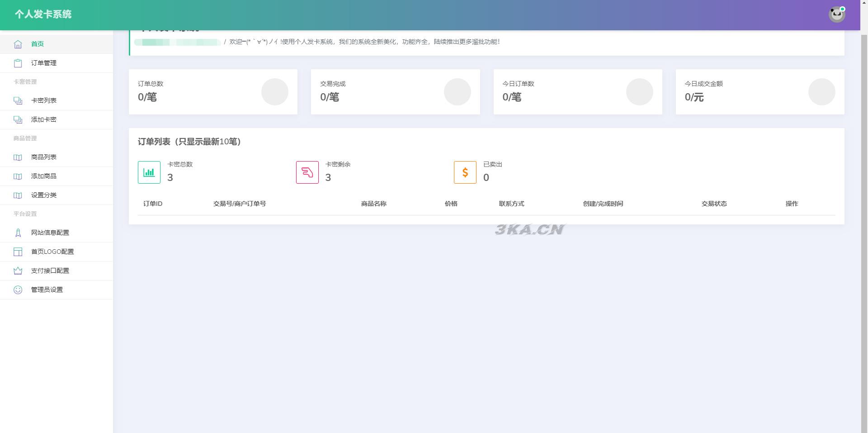Click the clipboard icon beside 订单管理
868x433 pixels.
click(18, 63)
